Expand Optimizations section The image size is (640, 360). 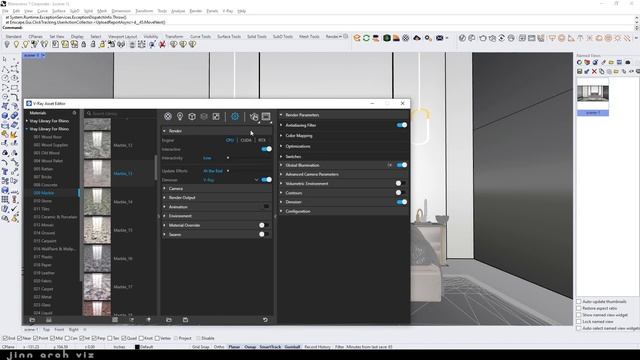tap(344, 146)
